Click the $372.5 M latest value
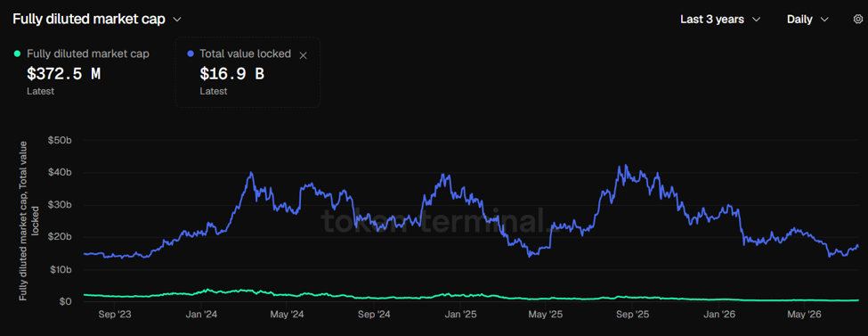This screenshot has width=868, height=336. [64, 73]
